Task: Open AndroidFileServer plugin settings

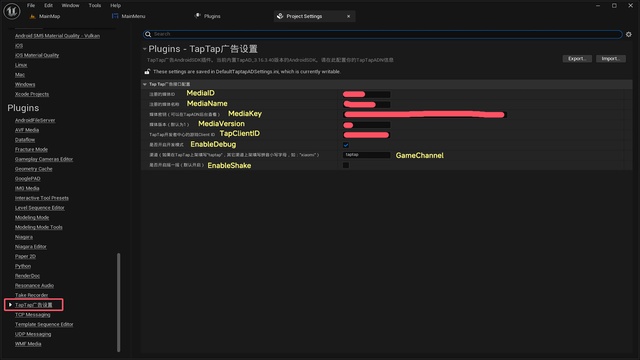Action: point(35,120)
